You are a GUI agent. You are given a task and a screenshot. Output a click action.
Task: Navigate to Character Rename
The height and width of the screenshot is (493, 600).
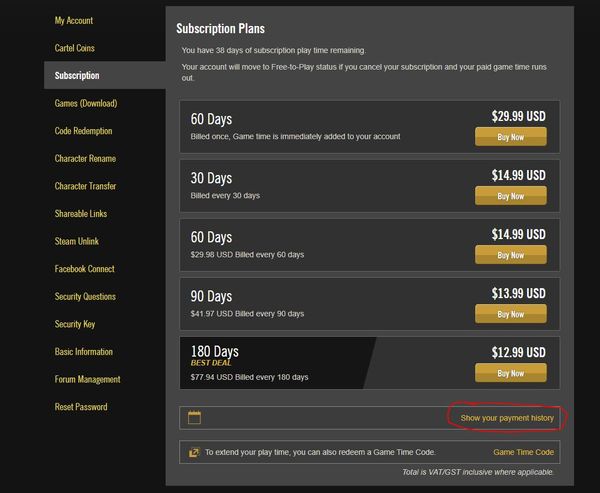(85, 158)
